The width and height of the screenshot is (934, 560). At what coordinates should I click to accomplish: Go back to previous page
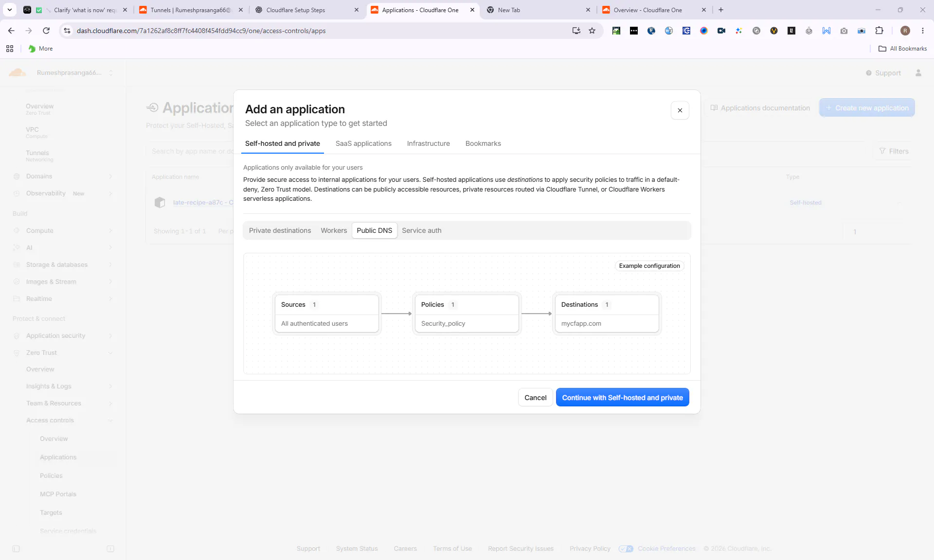pyautogui.click(x=11, y=31)
